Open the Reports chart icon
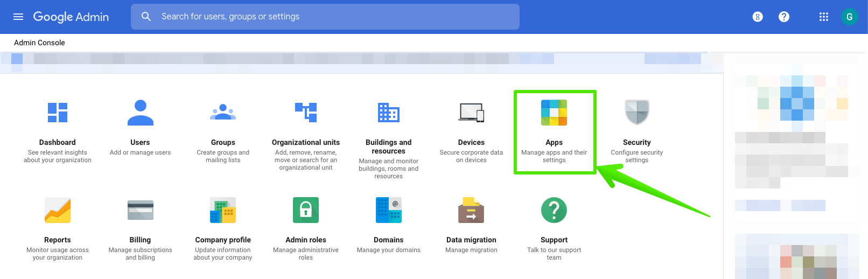868x279 pixels. [x=58, y=210]
